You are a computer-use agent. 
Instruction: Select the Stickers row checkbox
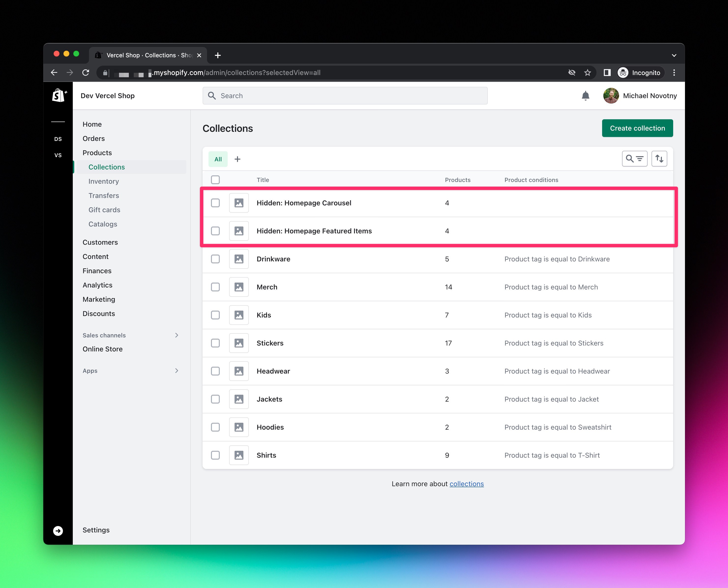tap(215, 343)
